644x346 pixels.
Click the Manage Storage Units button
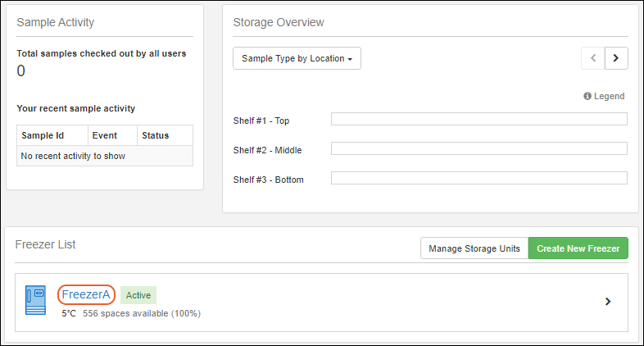[x=474, y=248]
